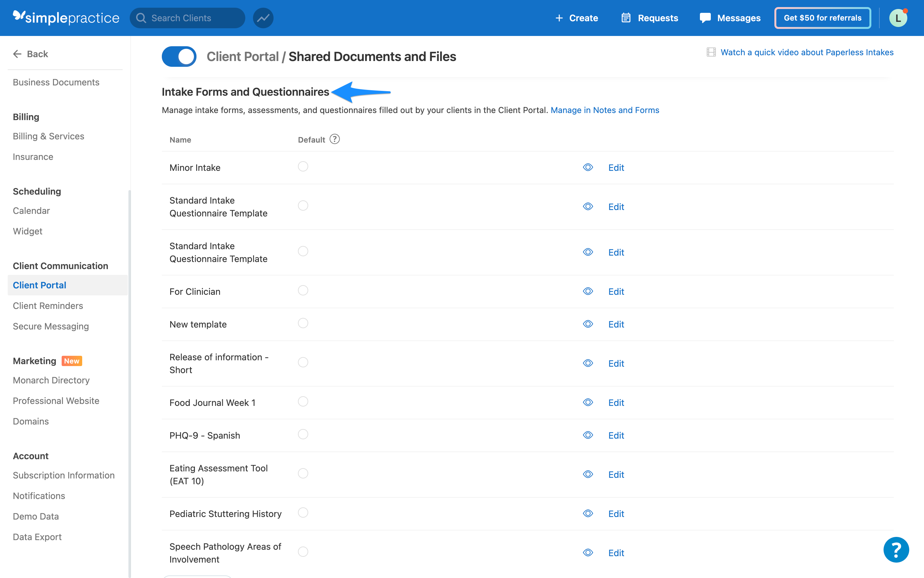Set Food Journal Week 1 as default
This screenshot has height=578, width=924.
303,401
